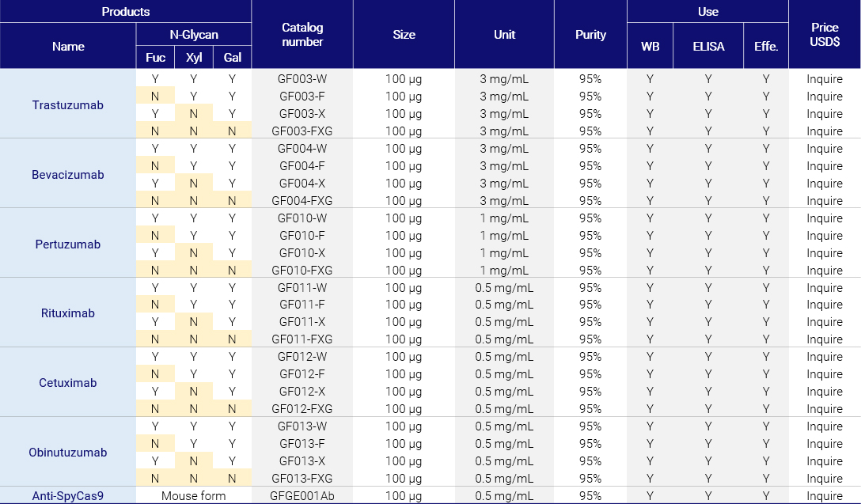This screenshot has width=861, height=504.
Task: Click the Mouse form cell
Action: [x=193, y=496]
